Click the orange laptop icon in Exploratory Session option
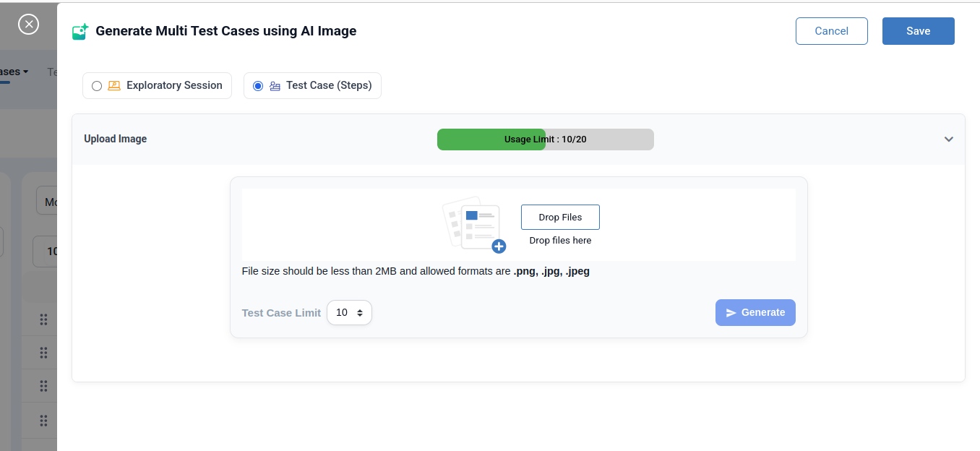The image size is (980, 451). [113, 85]
